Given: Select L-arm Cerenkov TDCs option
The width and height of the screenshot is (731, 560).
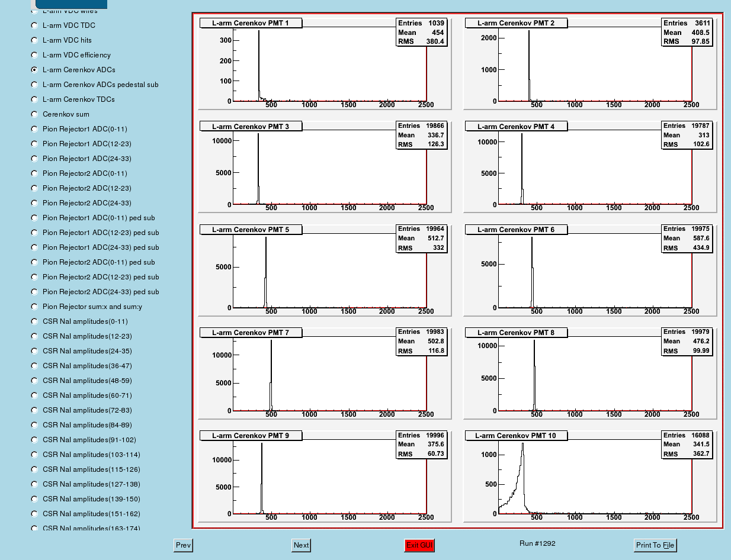Looking at the screenshot, I should coord(34,99).
